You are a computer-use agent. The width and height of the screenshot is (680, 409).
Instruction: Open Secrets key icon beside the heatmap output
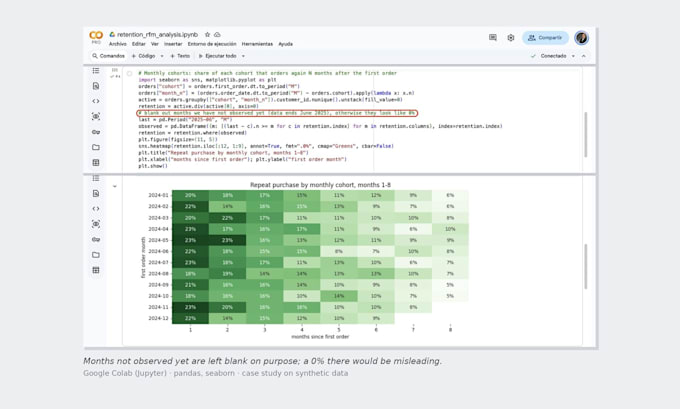96,239
